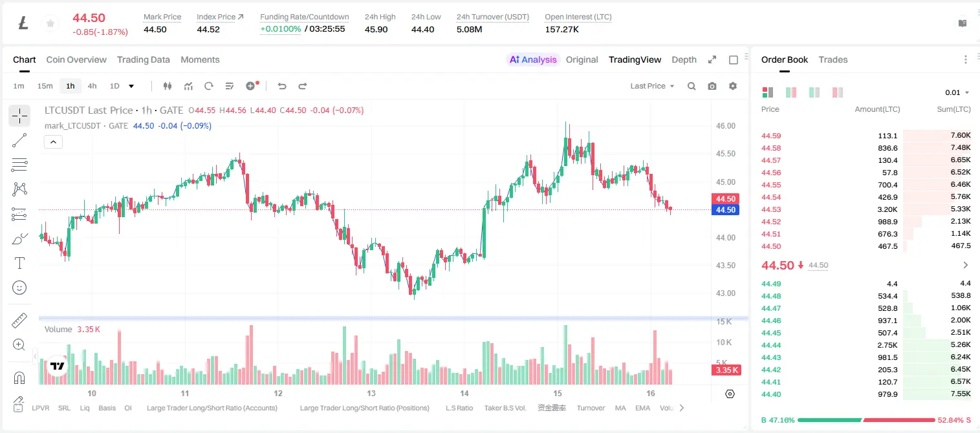Select the trend line drawing tool
Viewport: 980px width, 433px height.
coord(19,140)
